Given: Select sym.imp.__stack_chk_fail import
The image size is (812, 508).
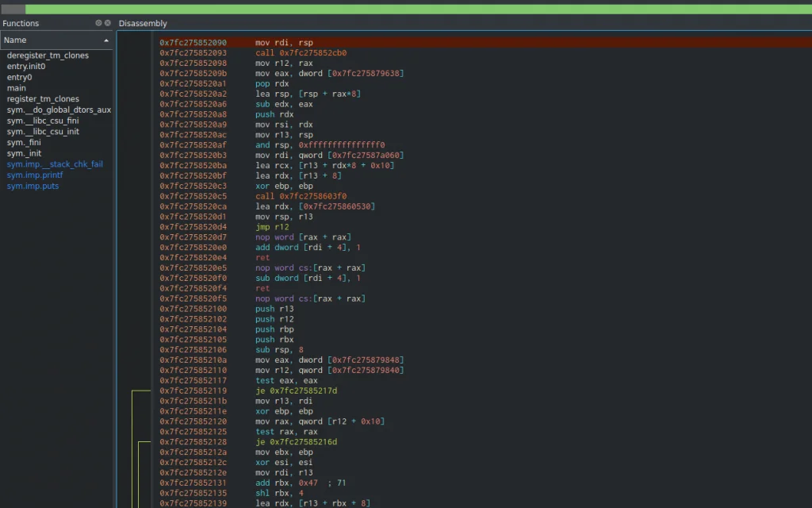Looking at the screenshot, I should point(55,164).
